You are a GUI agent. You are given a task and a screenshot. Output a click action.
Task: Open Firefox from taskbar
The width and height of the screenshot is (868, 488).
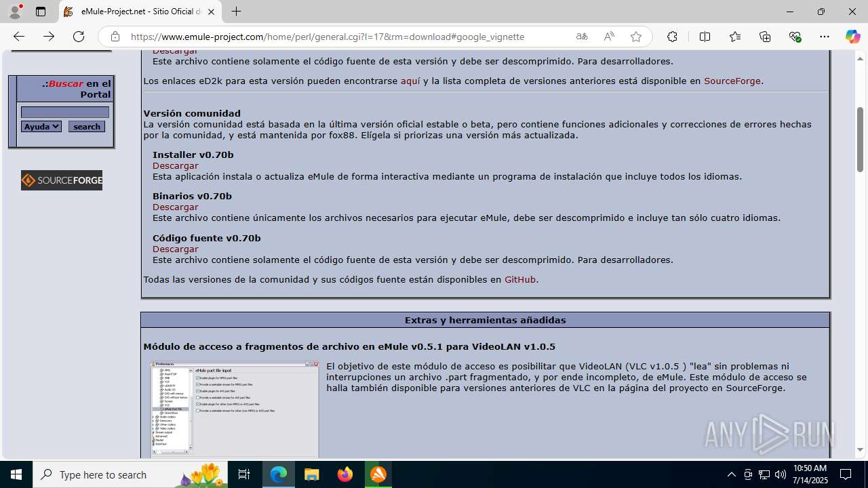344,474
